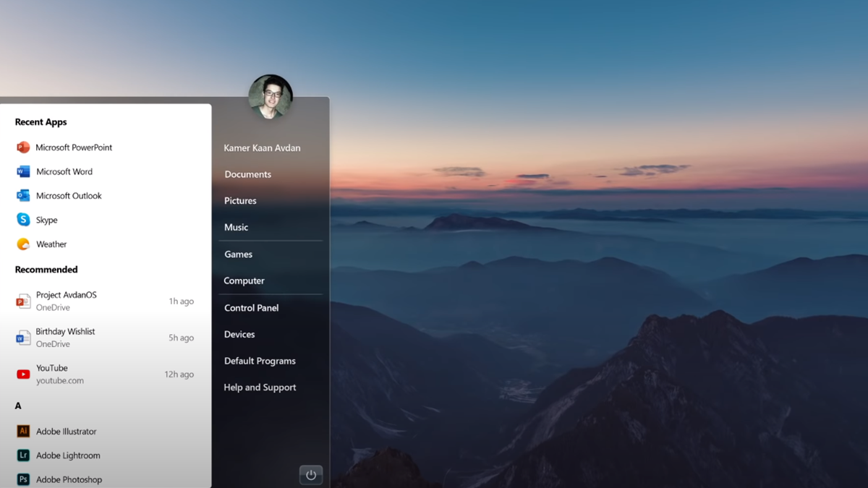Open Microsoft PowerPoint from Recent Apps
The image size is (868, 488).
[73, 147]
